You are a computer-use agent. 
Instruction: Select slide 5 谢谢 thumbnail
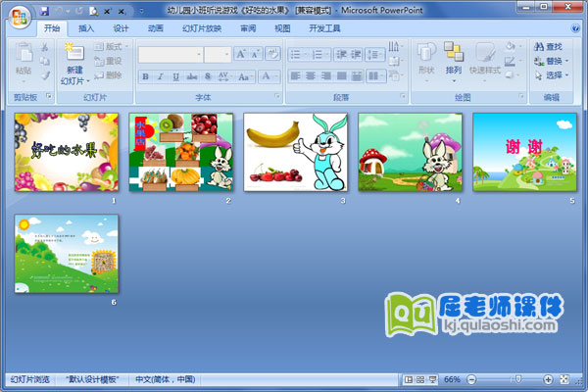[524, 152]
